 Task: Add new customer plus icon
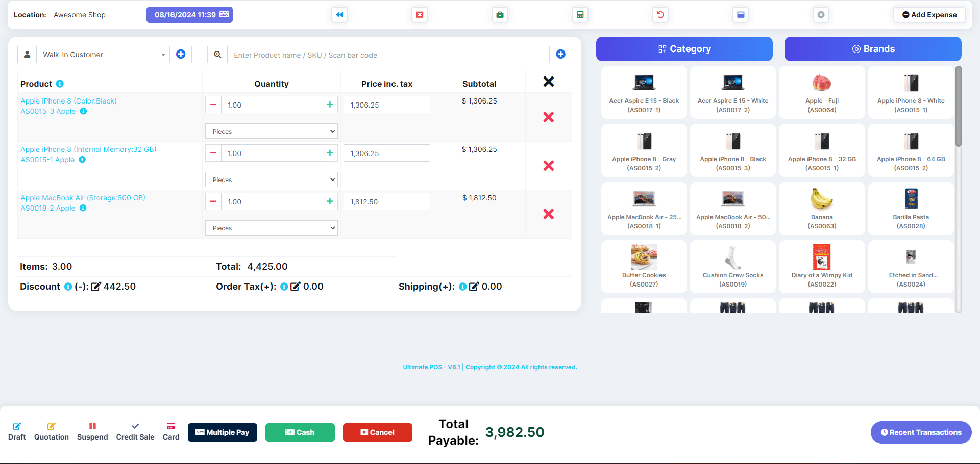(181, 55)
